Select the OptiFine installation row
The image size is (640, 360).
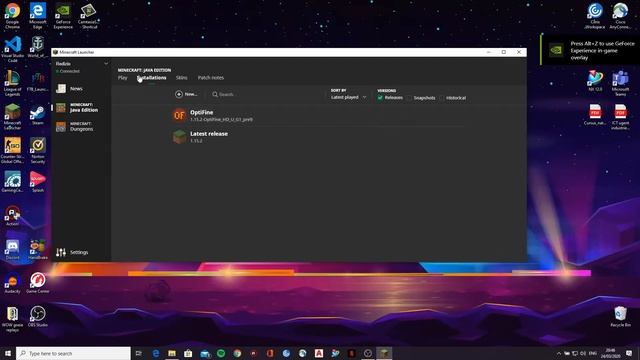pos(318,116)
